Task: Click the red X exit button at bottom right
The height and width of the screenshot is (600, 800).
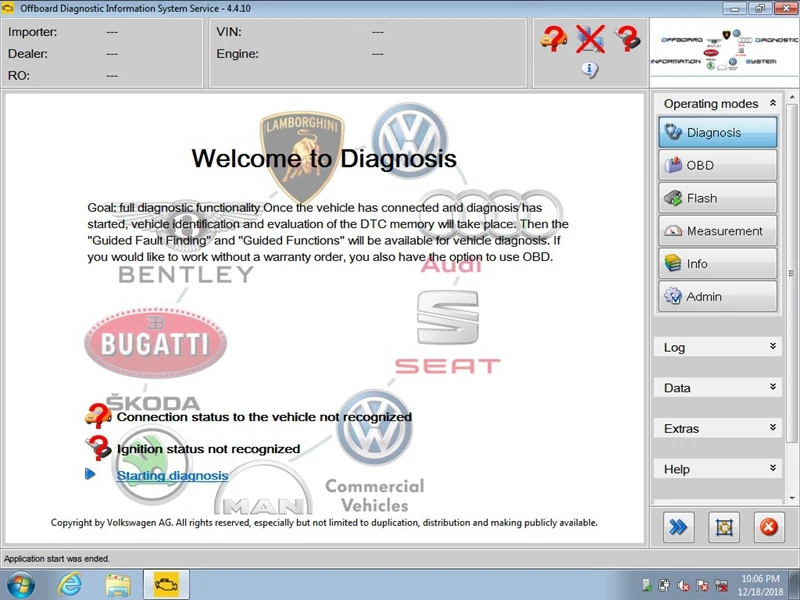Action: pyautogui.click(x=769, y=527)
